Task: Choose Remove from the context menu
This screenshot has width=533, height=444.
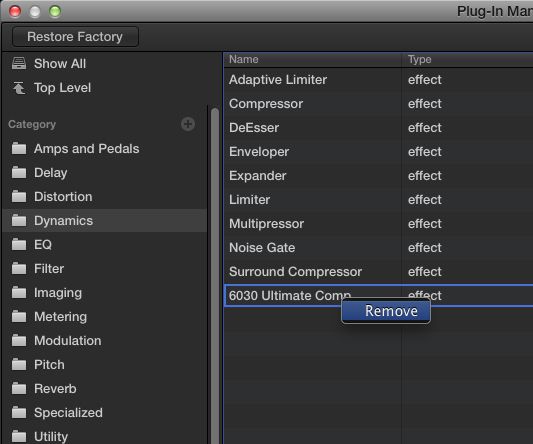Action: tap(386, 311)
